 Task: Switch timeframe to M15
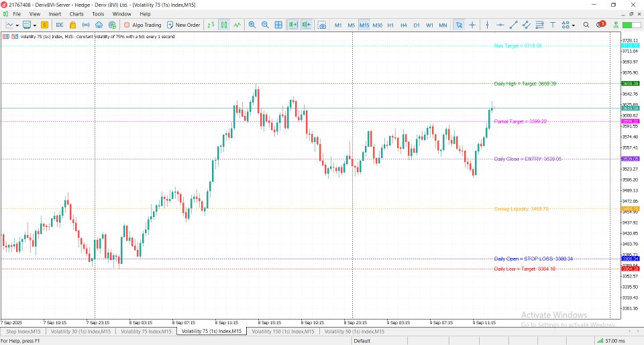[x=364, y=25]
